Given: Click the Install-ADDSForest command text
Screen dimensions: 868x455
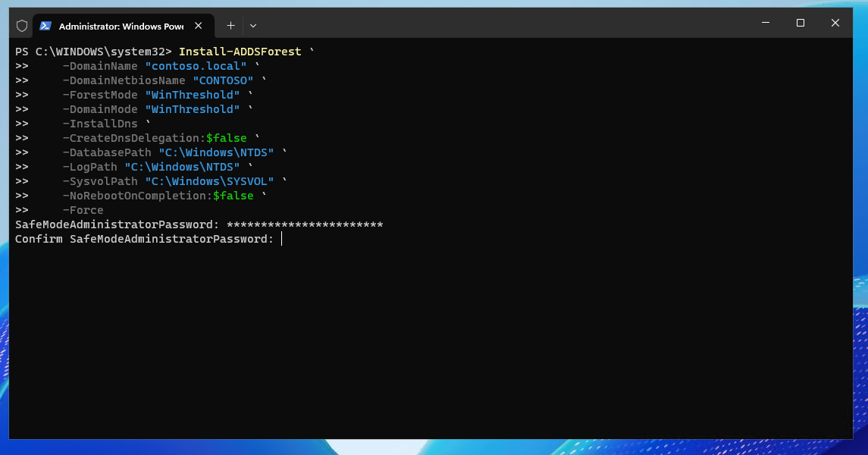Looking at the screenshot, I should point(240,52).
